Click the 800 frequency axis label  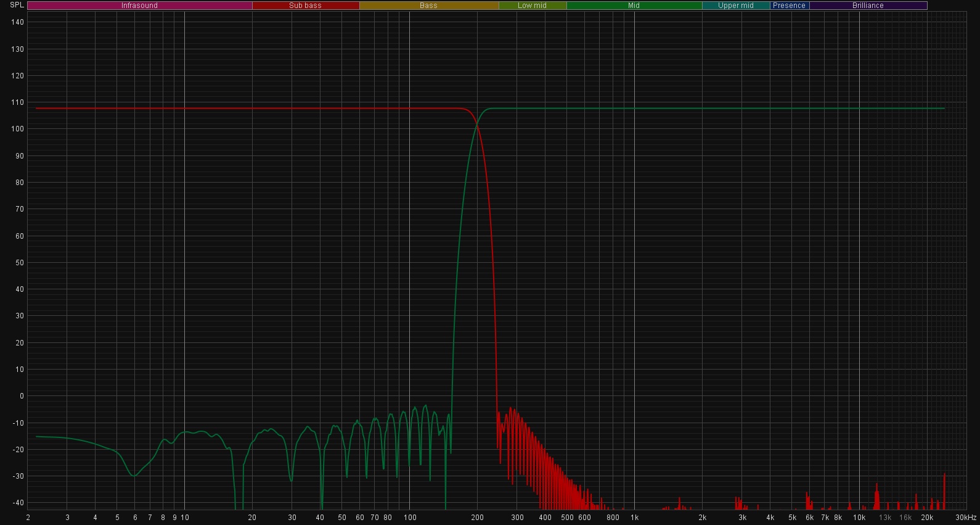coord(613,518)
